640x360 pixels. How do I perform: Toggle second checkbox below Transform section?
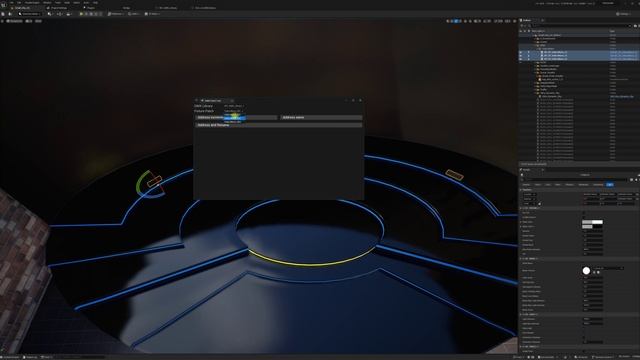584,217
